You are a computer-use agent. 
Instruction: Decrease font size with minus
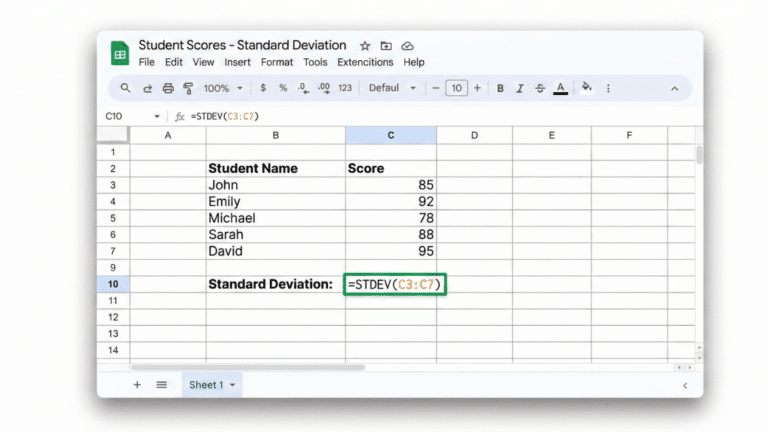[x=435, y=88]
